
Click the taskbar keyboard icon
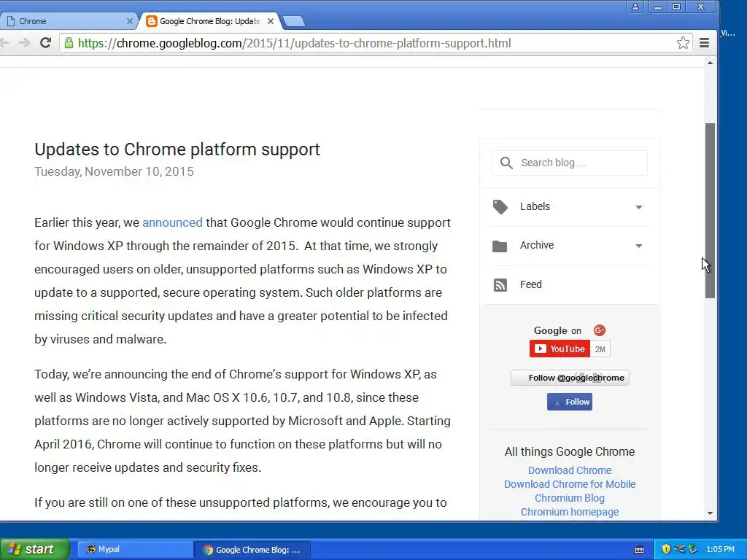tap(639, 550)
